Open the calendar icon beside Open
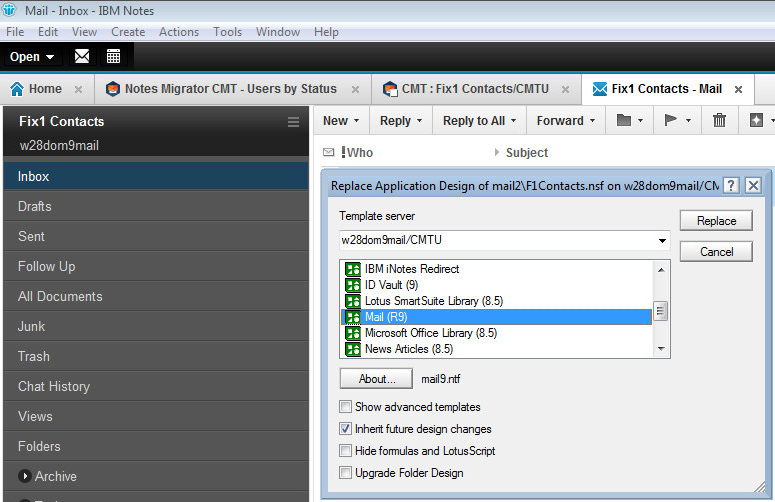775x502 pixels. pyautogui.click(x=113, y=56)
